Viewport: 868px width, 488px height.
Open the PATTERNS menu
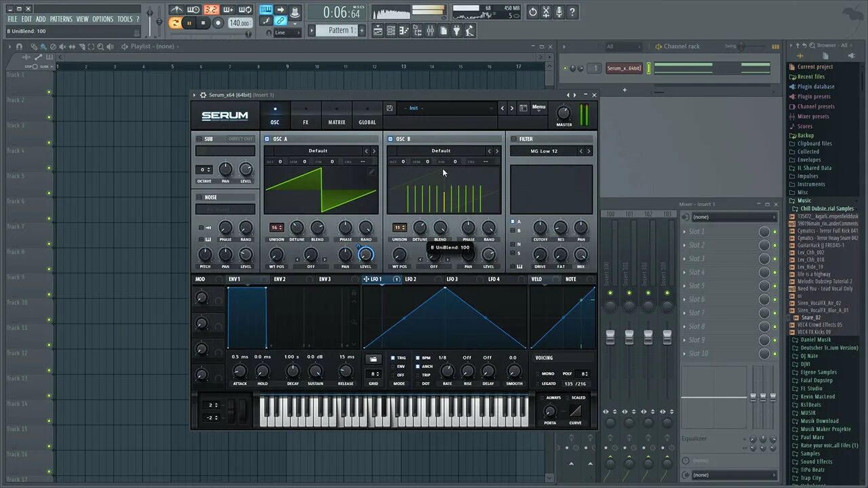[61, 19]
